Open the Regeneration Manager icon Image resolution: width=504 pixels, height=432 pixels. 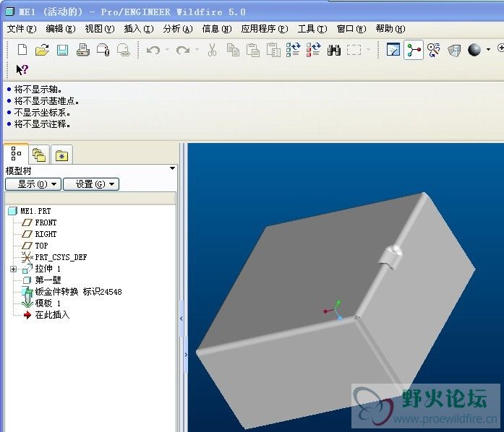click(x=313, y=50)
